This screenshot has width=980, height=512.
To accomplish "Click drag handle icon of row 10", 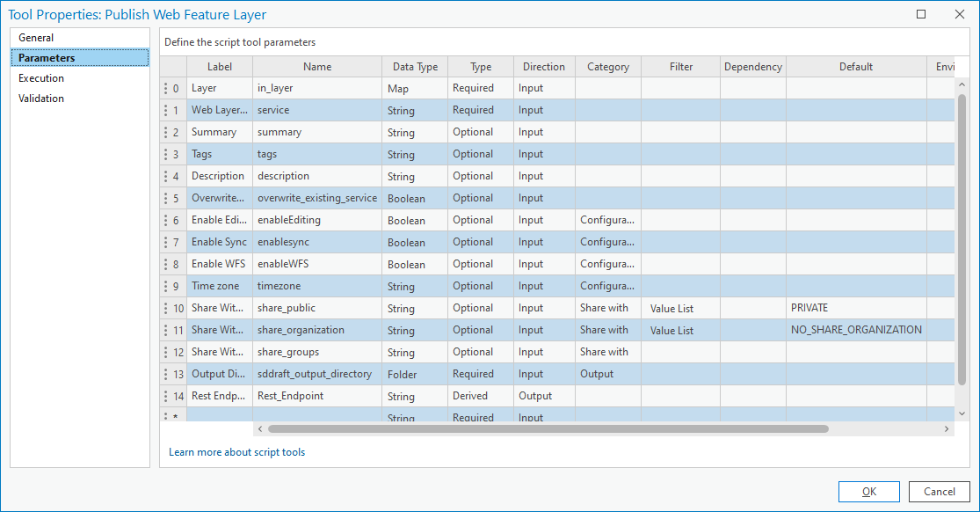I will point(165,308).
